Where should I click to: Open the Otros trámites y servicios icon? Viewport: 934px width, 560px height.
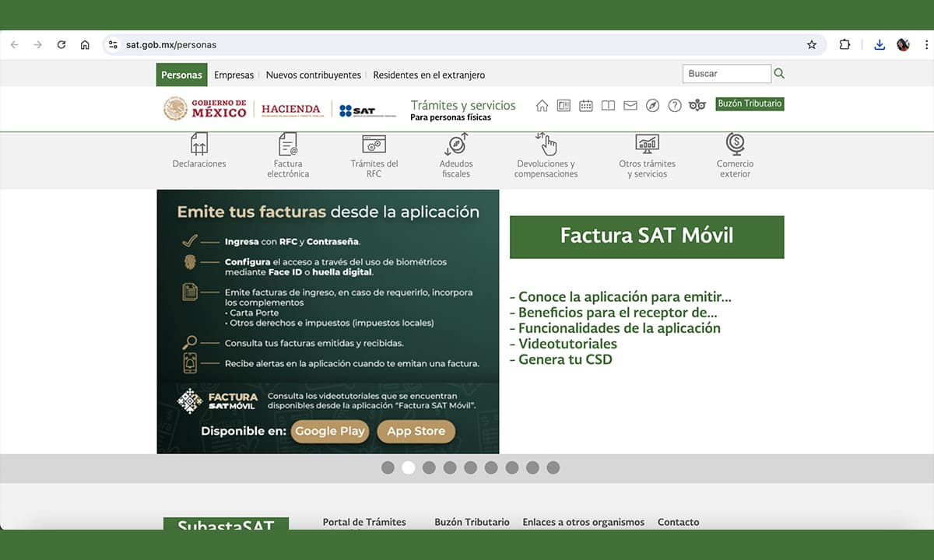pos(647,144)
